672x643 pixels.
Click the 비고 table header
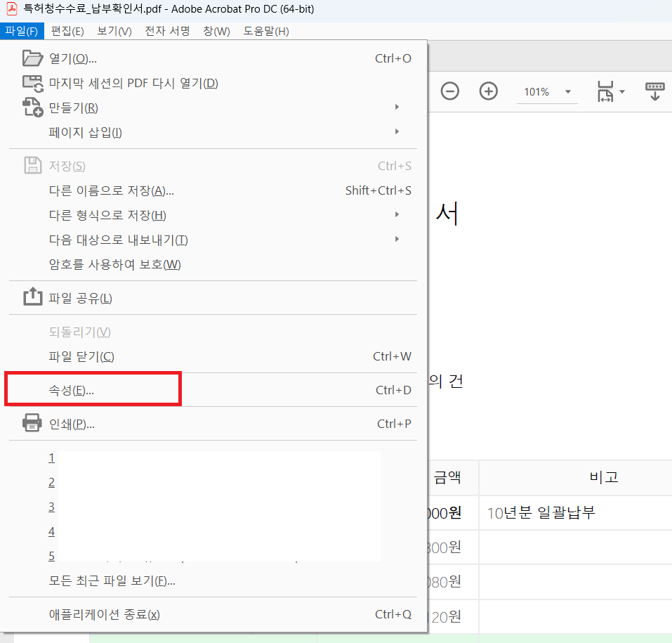tap(603, 477)
